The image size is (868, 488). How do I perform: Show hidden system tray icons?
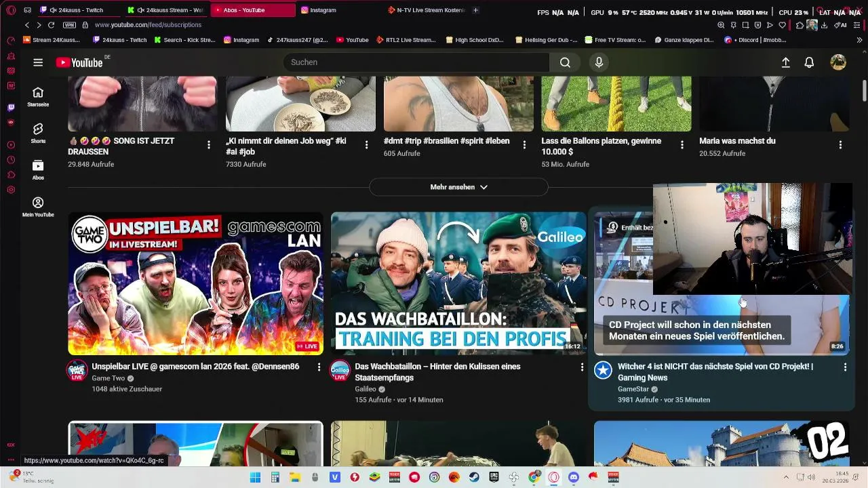[x=786, y=477]
